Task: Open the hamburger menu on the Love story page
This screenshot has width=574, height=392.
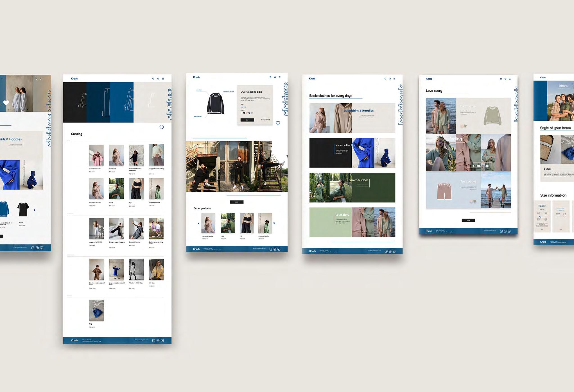Action: pos(510,79)
